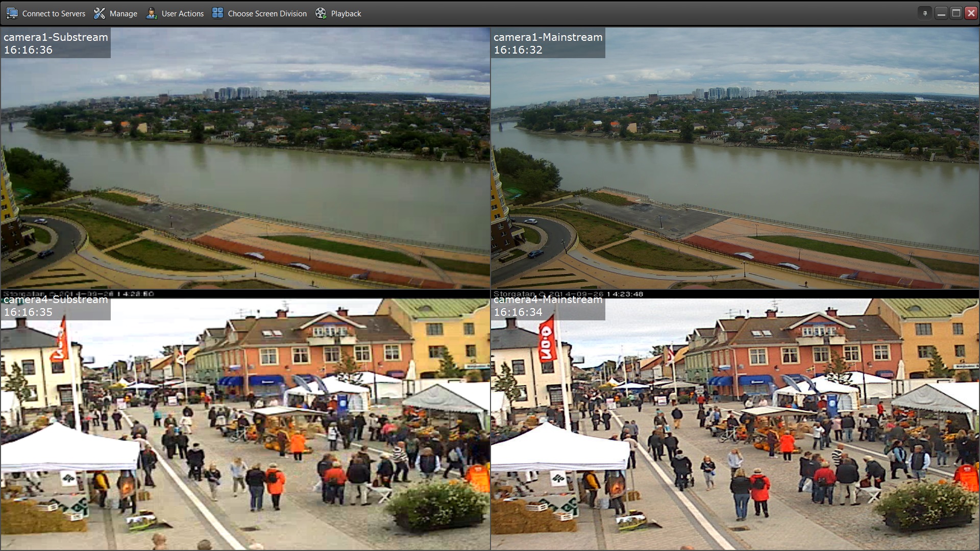The height and width of the screenshot is (551, 980).
Task: Click the 16:16:36 timestamp
Action: pyautogui.click(x=28, y=50)
